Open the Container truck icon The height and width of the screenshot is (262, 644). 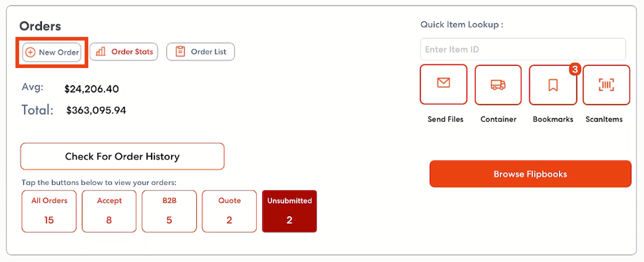pos(498,85)
